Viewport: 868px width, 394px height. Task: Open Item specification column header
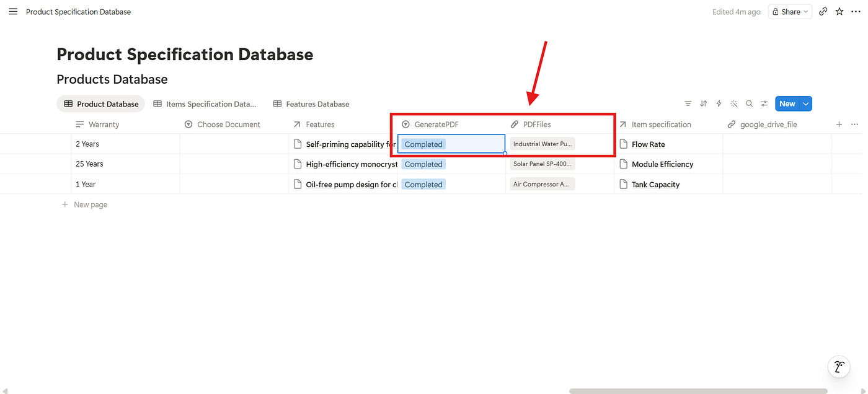tap(668, 125)
